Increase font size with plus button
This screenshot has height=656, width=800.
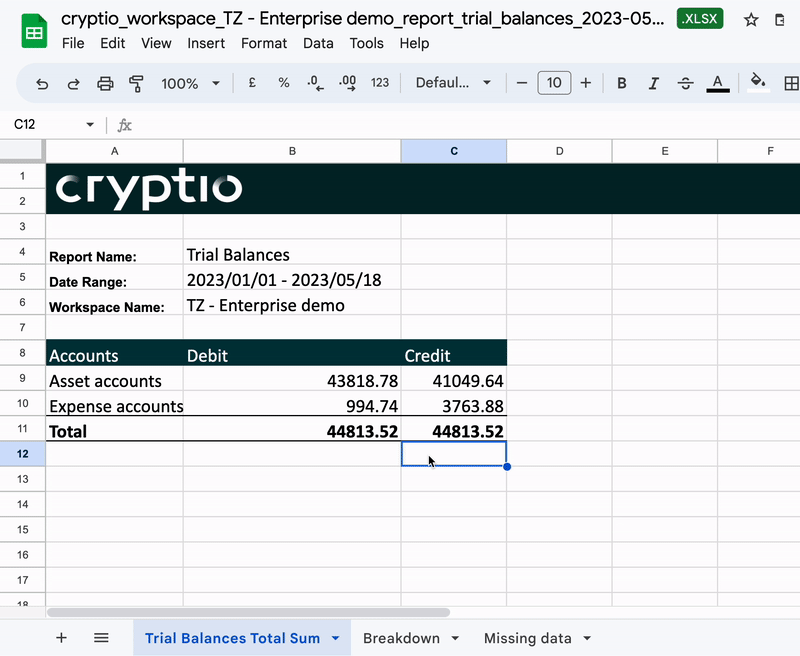pos(586,83)
